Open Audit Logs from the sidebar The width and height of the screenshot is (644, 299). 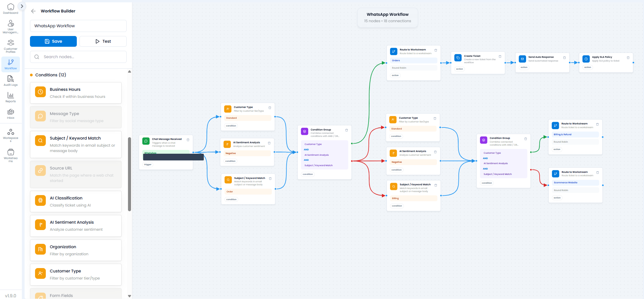[11, 81]
